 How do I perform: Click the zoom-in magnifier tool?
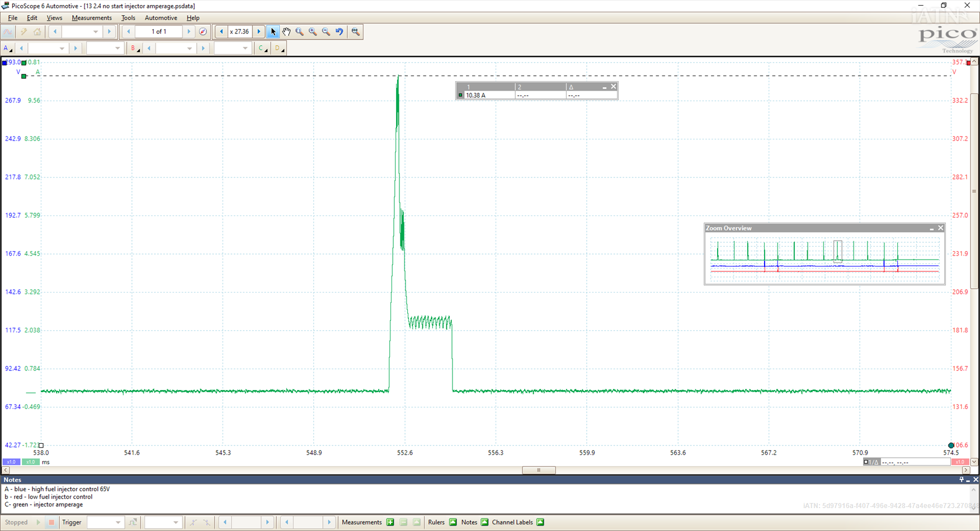click(x=313, y=32)
